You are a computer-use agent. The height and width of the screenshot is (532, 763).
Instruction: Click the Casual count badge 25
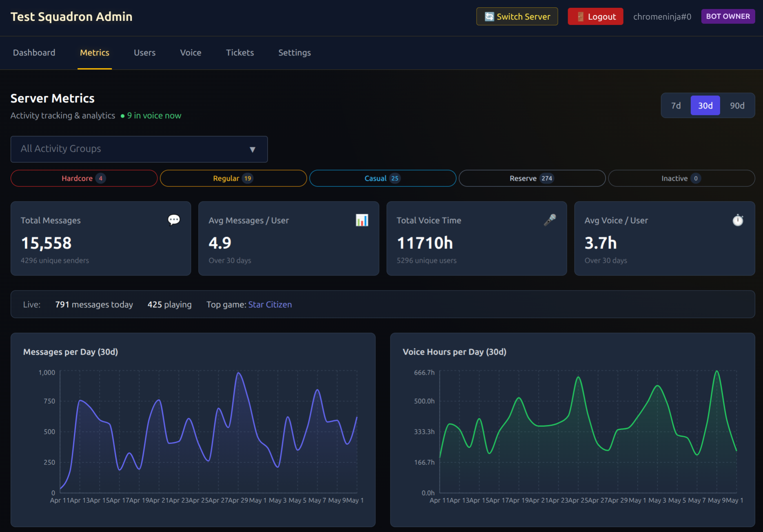[x=395, y=178]
